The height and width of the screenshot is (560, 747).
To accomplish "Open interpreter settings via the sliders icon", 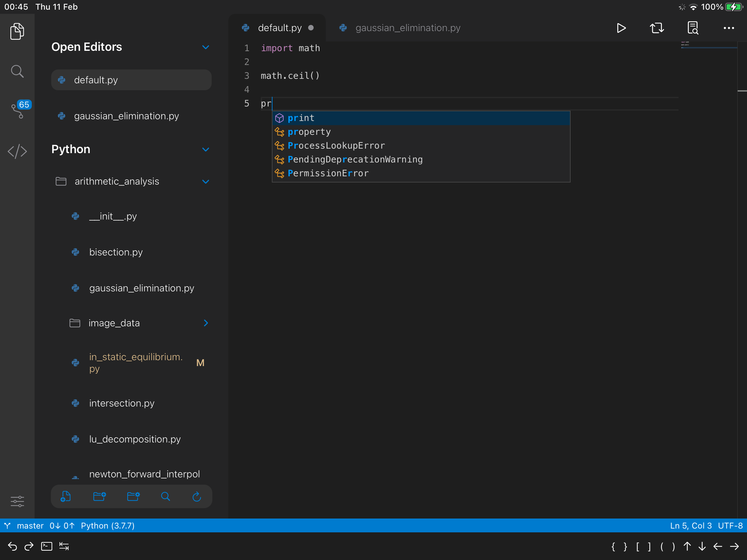I will click(x=17, y=501).
